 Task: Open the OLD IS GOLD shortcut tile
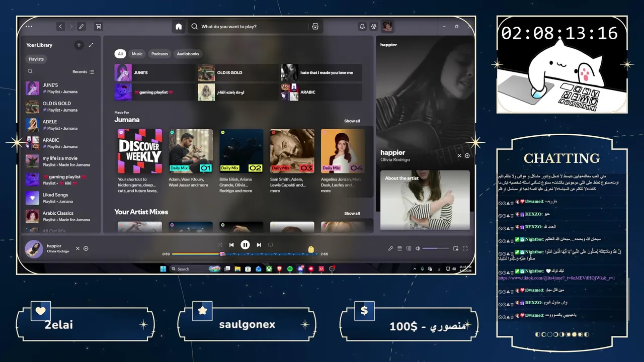[238, 72]
